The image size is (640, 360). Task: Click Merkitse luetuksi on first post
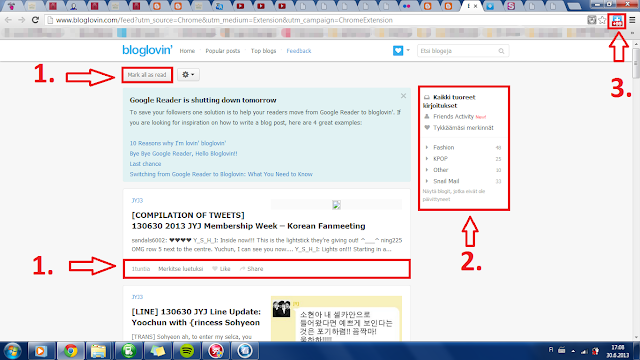tap(180, 269)
